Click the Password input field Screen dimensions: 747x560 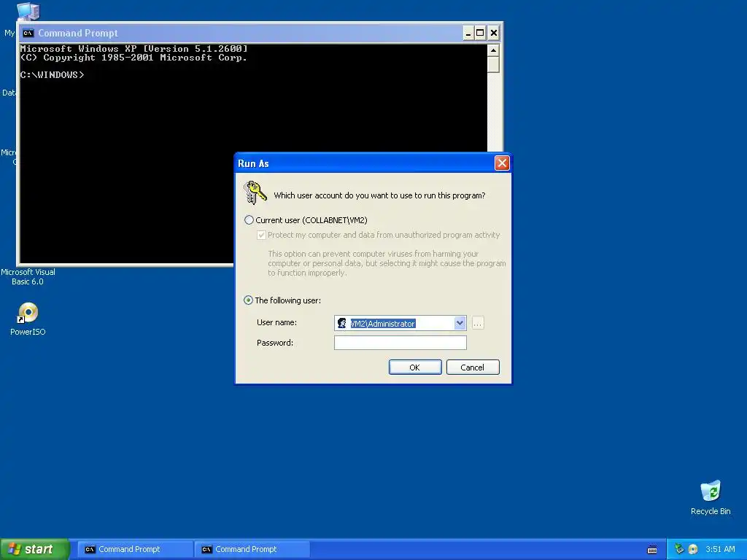(x=400, y=343)
